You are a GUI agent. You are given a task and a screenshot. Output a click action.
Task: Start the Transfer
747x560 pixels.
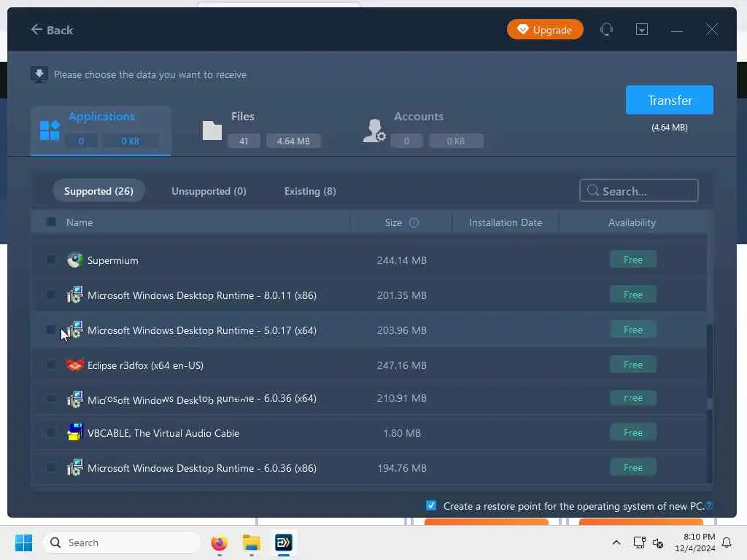pyautogui.click(x=670, y=100)
